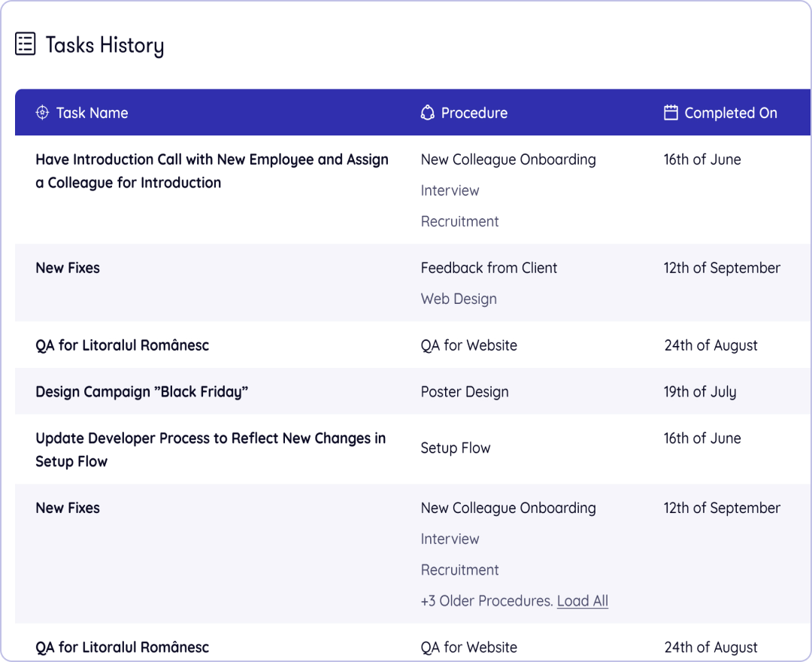Click the Tasks History heading
The height and width of the screenshot is (662, 812).
105,45
